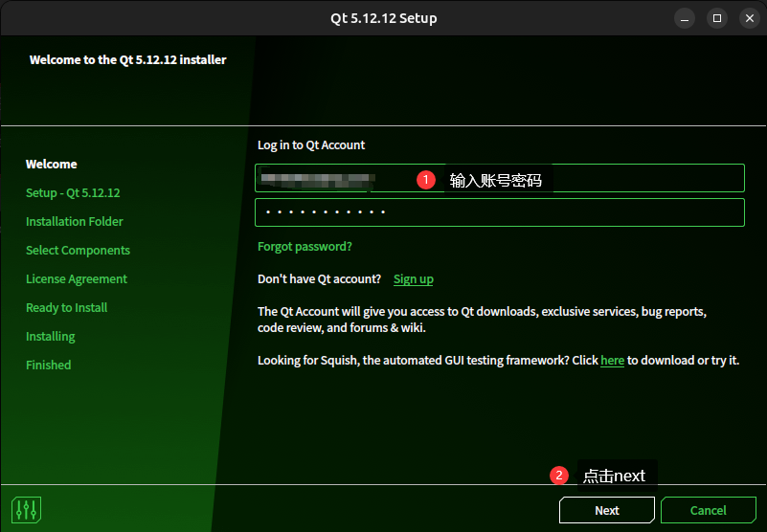Select Ready to Install step
This screenshot has width=767, height=532.
coord(66,307)
